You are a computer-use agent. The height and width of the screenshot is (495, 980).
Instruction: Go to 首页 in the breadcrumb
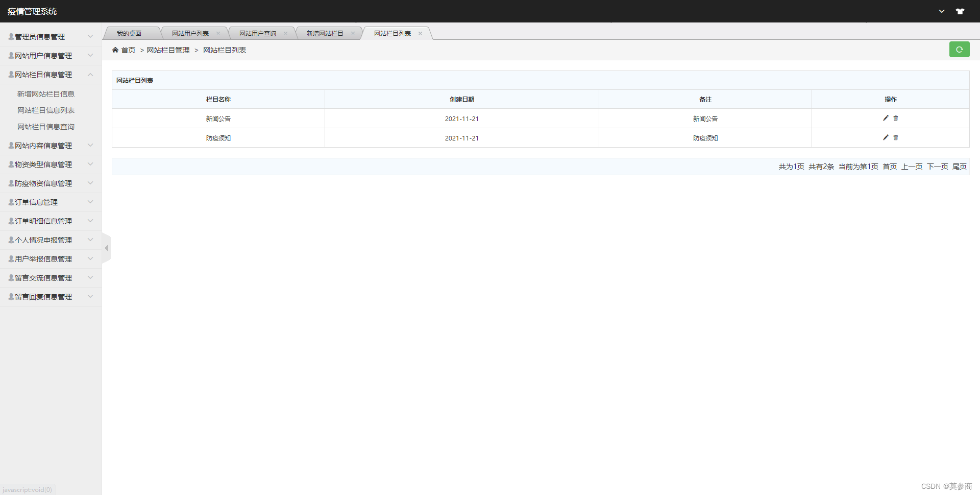128,50
